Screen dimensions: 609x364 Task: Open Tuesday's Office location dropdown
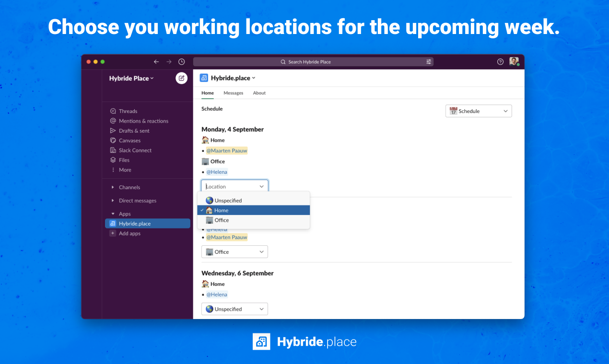(234, 252)
